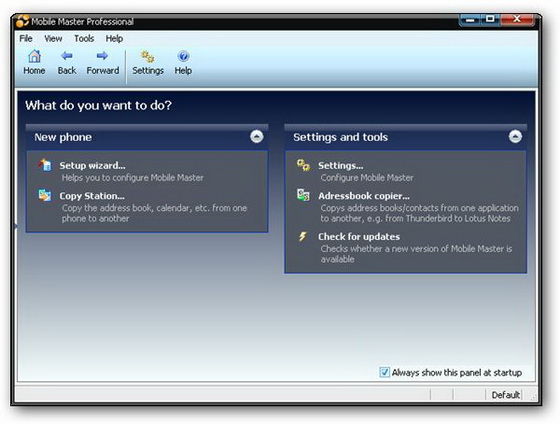Uncheck Always show this panel at startup
The image size is (560, 424).
click(384, 372)
